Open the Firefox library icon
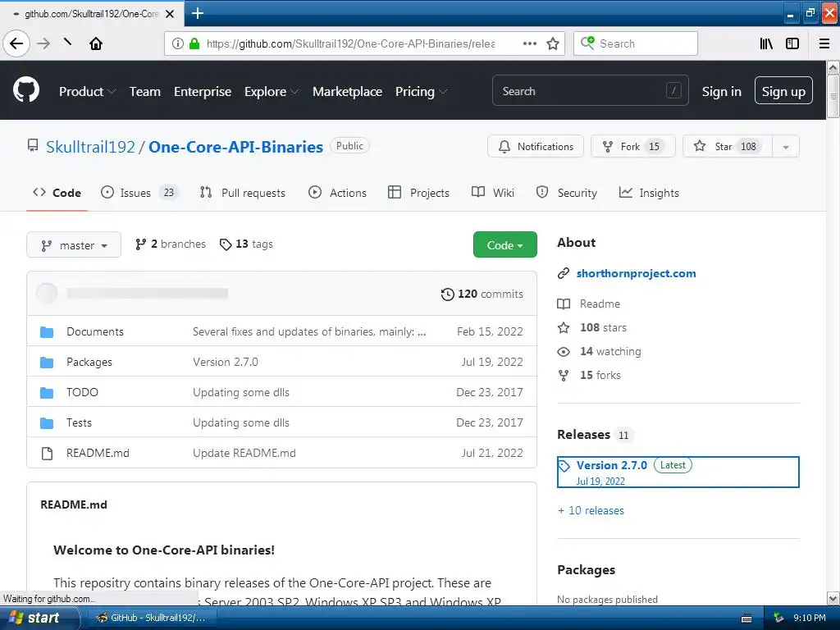 pyautogui.click(x=766, y=44)
